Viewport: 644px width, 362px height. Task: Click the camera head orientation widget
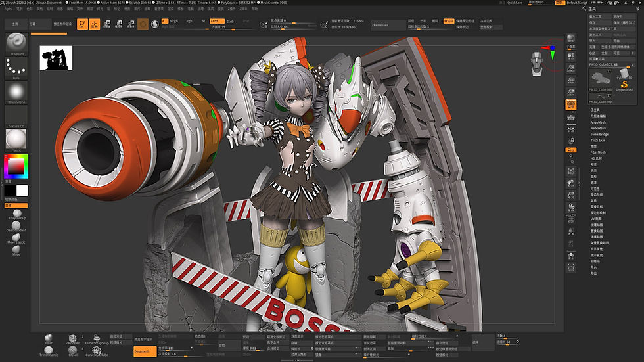coord(537,64)
